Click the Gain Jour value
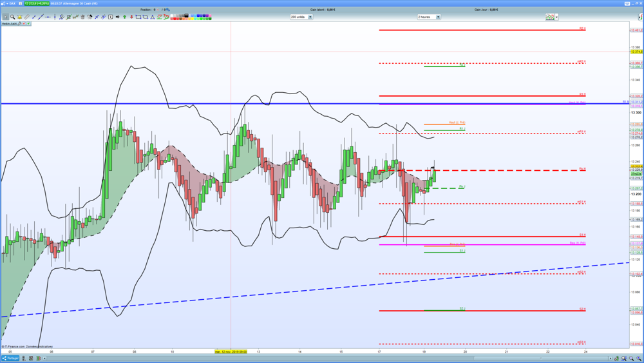Image resolution: width=644 pixels, height=363 pixels. click(493, 10)
